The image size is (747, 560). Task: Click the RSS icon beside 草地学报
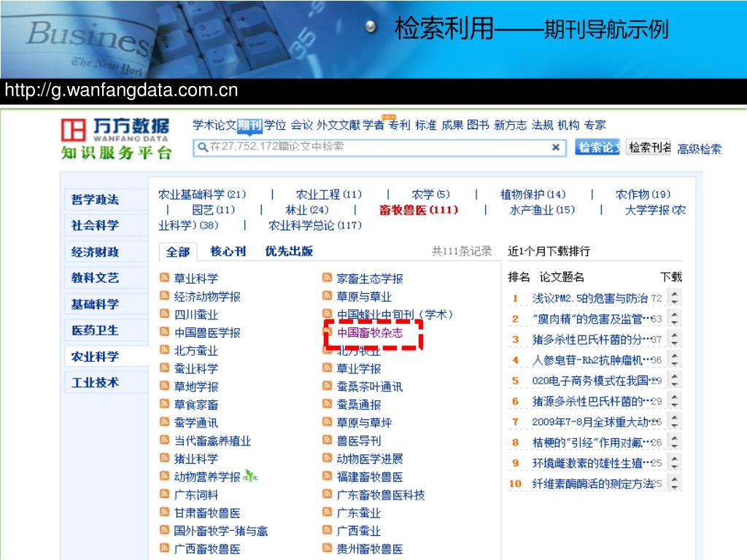[164, 385]
